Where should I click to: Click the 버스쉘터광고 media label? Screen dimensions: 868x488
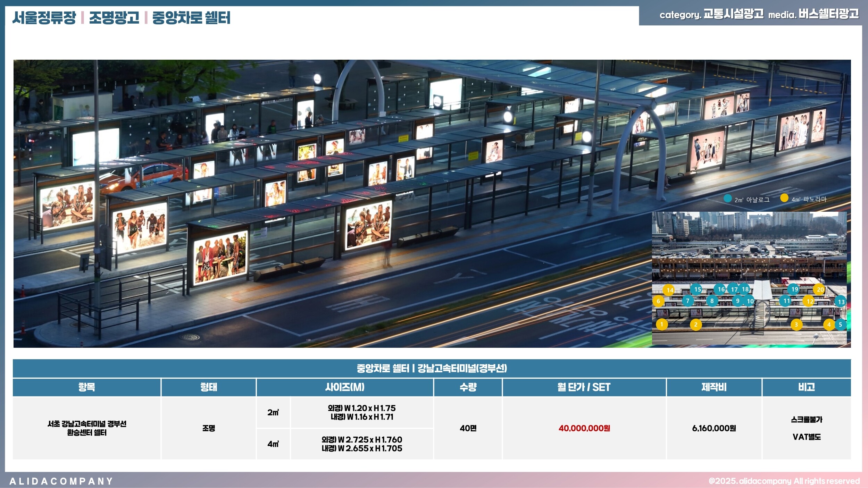(828, 14)
